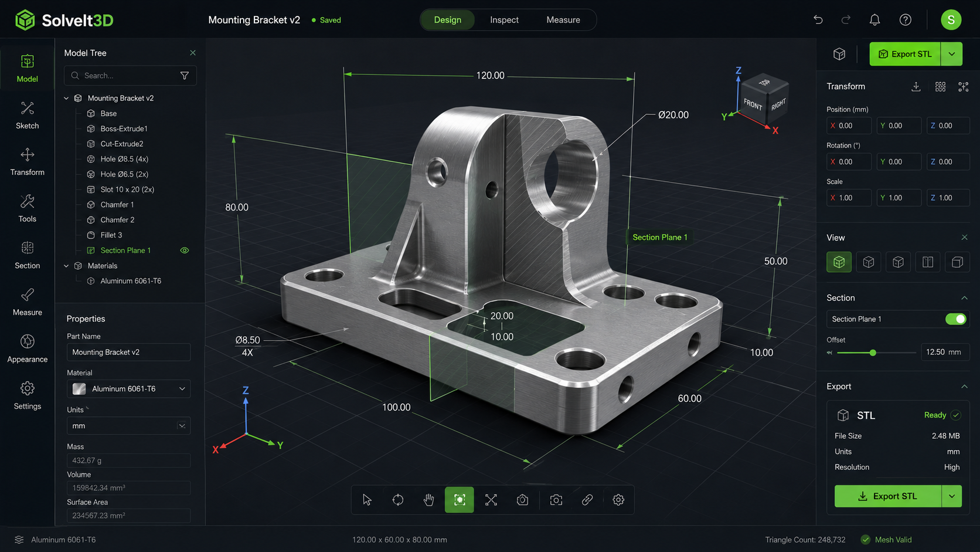Select Slot 10 x 20 (2x) feature

pyautogui.click(x=127, y=190)
